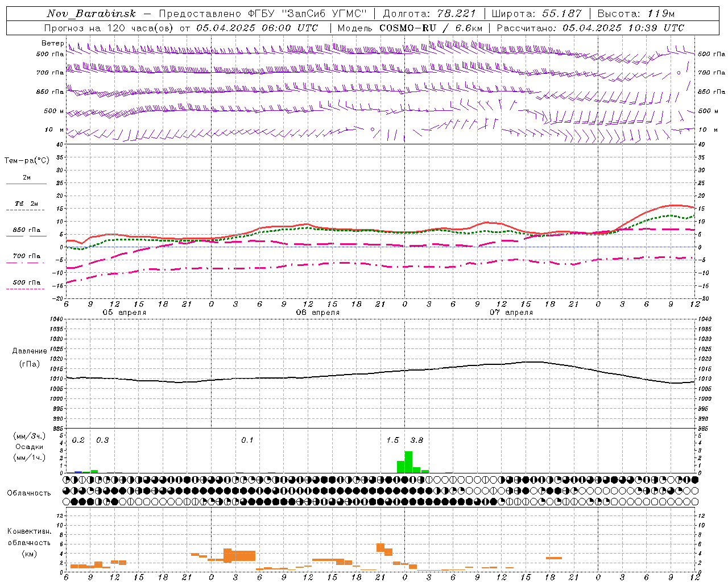Click the 0.1 precipitation value
The width and height of the screenshot is (728, 582).
point(247,440)
